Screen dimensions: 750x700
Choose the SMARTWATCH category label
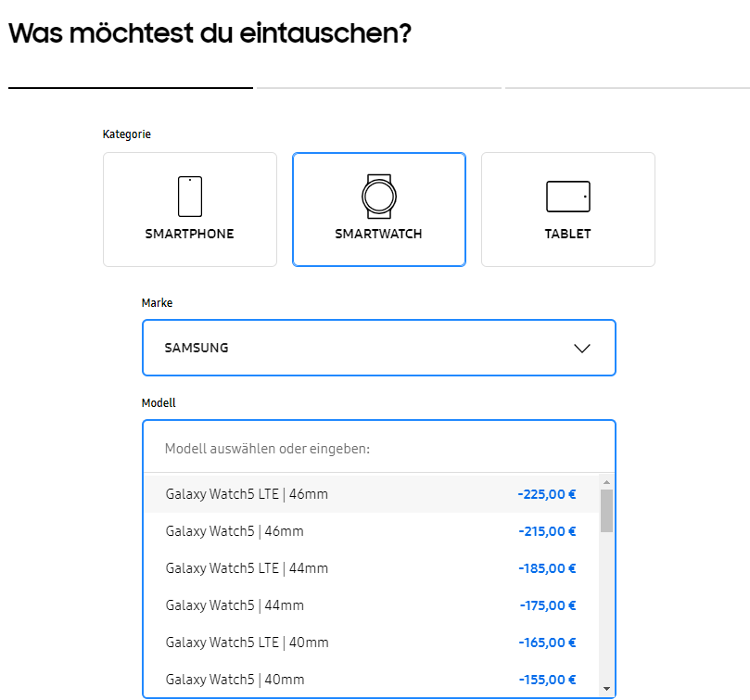pos(378,234)
